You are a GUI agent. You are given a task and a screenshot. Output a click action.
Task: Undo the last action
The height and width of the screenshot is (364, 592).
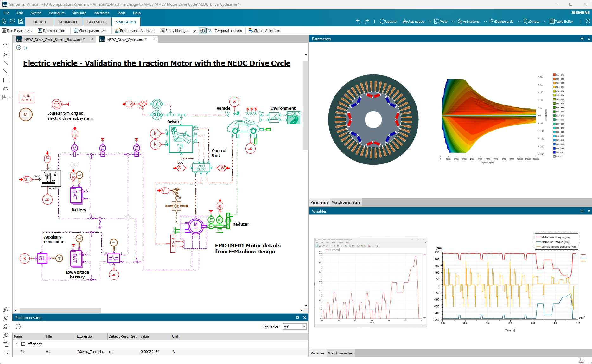358,22
